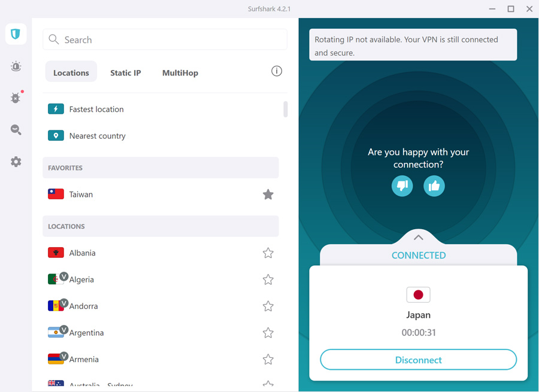Maximize the Surfshark window

(511, 9)
